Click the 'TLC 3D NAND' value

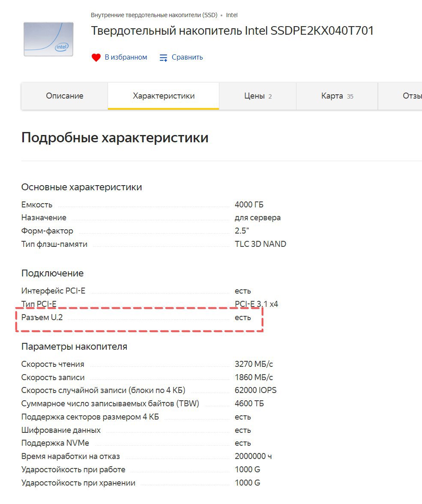(x=260, y=244)
